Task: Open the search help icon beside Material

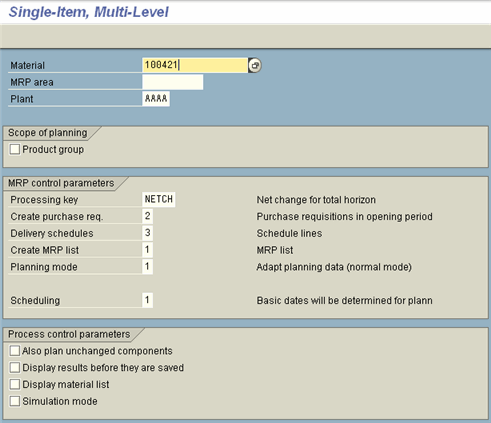Action: [x=255, y=65]
